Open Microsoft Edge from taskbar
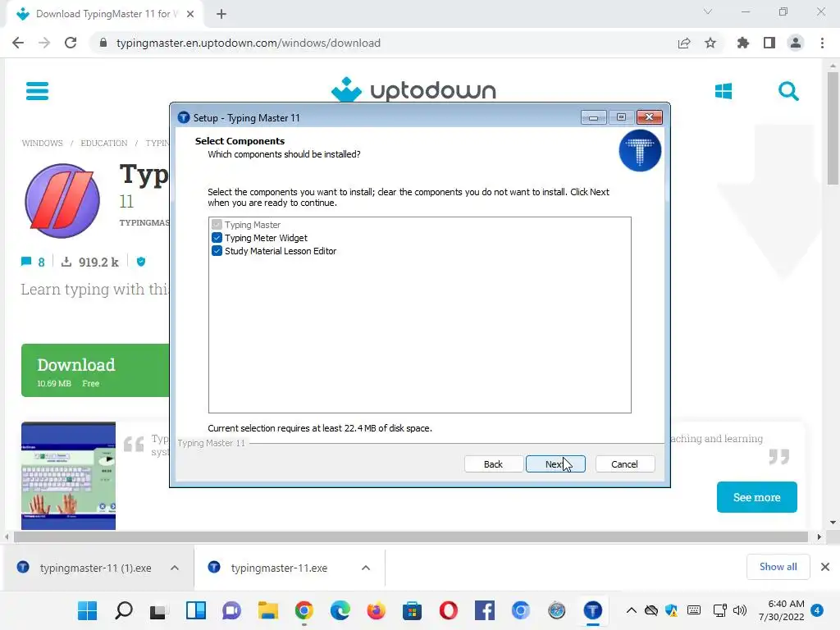The image size is (840, 630). tap(340, 610)
